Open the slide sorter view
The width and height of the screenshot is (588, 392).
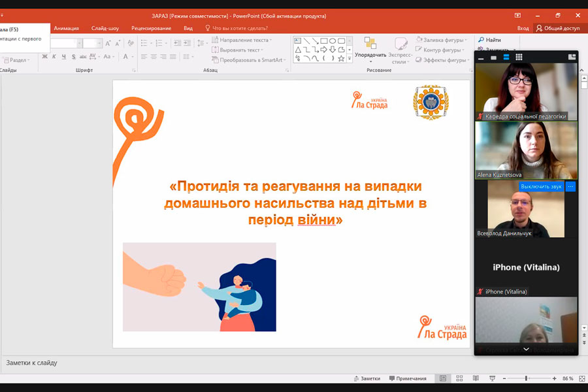(x=459, y=378)
